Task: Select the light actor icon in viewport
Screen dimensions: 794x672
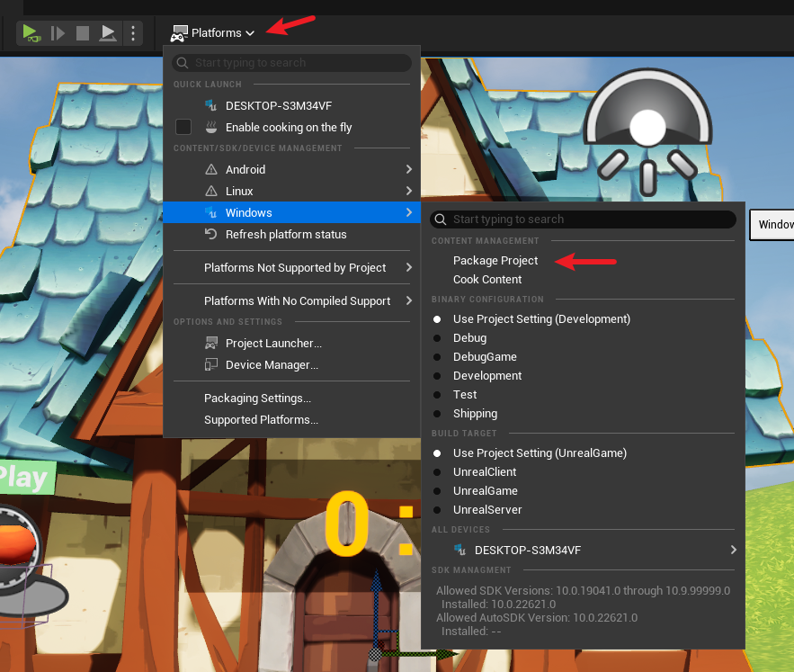Action: [x=647, y=131]
